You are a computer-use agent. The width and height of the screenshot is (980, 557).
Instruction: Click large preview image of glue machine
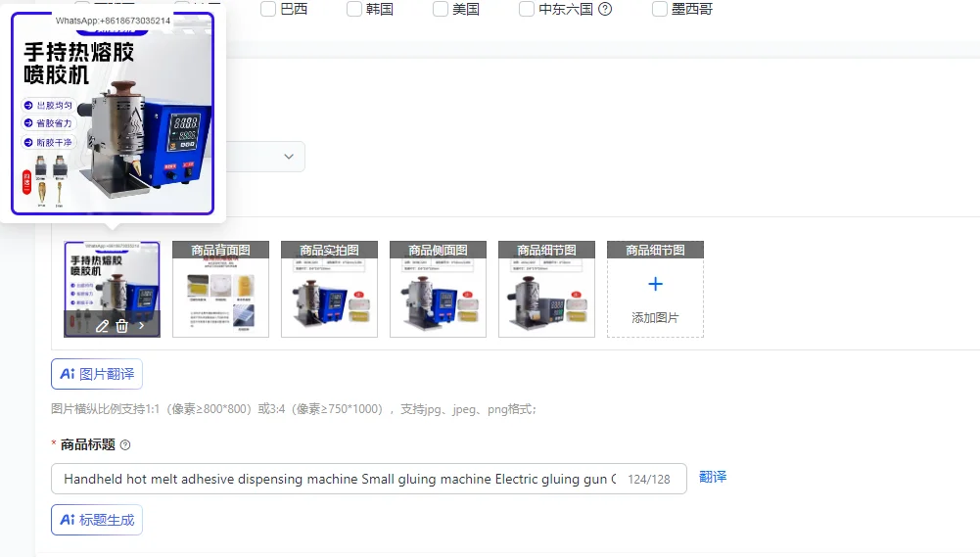tap(113, 114)
